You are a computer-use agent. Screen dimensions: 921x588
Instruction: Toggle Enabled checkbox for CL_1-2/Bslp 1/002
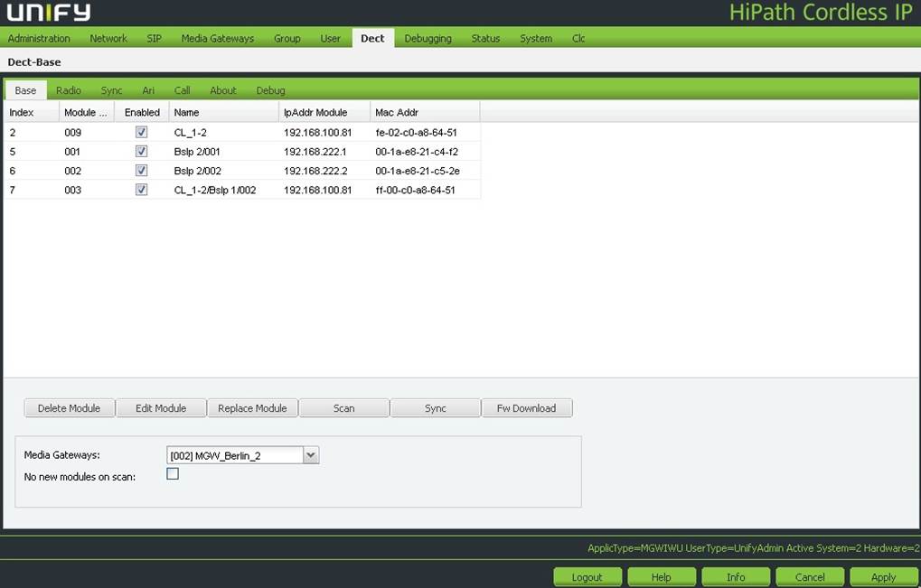(142, 190)
